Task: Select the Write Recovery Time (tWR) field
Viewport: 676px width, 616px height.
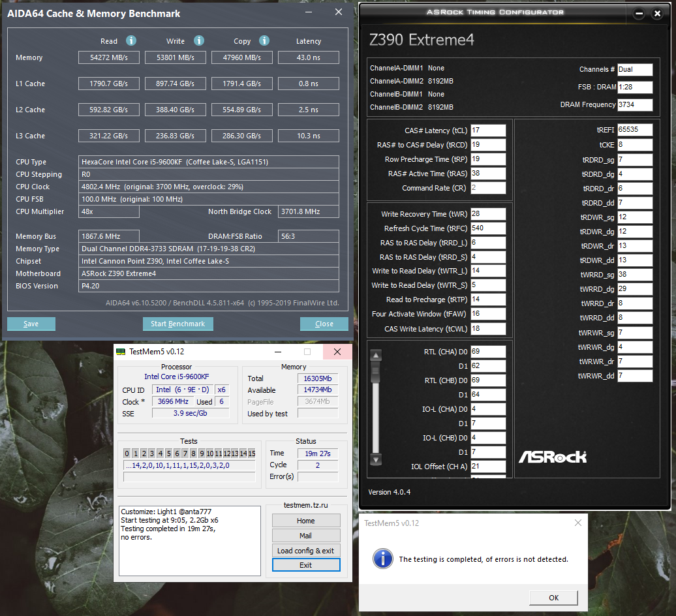Action: [x=488, y=214]
